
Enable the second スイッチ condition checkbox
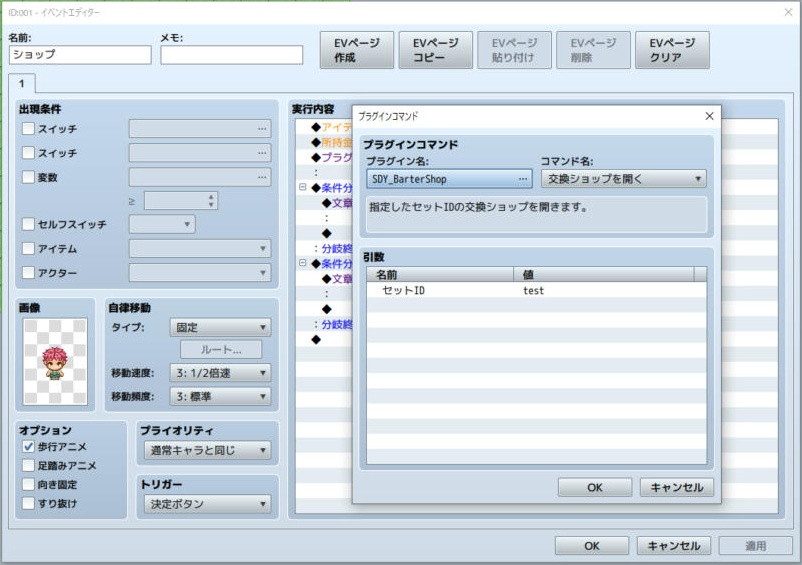pyautogui.click(x=28, y=152)
